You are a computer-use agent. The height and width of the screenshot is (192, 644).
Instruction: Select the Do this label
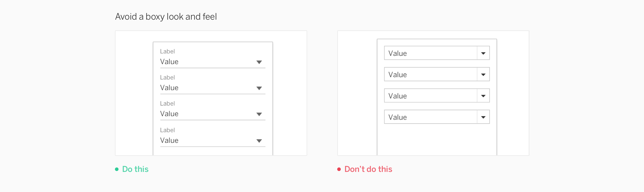[x=135, y=169]
